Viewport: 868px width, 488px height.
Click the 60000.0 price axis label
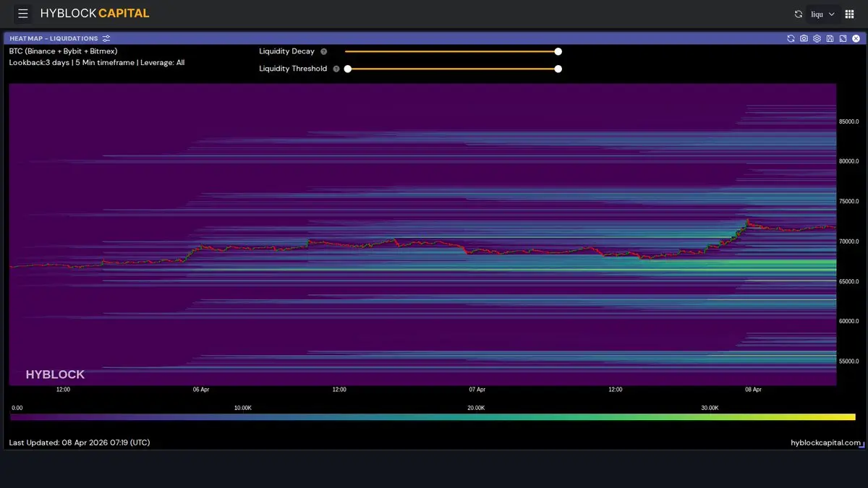tap(848, 321)
